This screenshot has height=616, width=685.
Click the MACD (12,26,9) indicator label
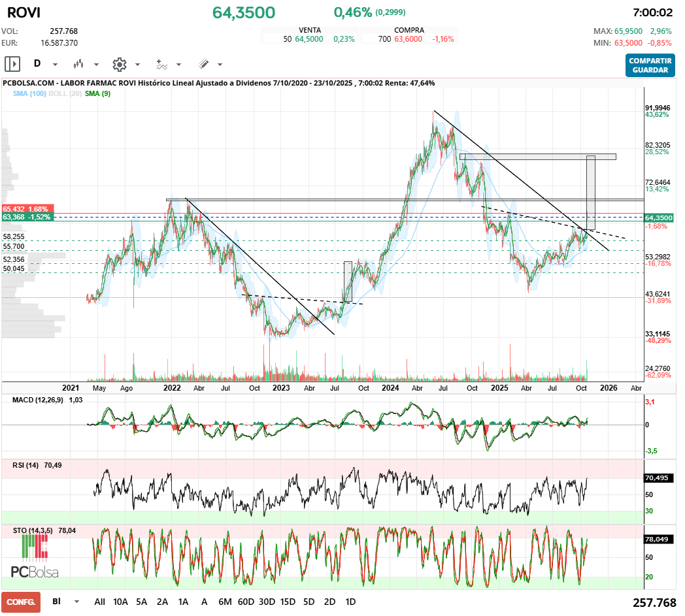(x=38, y=399)
